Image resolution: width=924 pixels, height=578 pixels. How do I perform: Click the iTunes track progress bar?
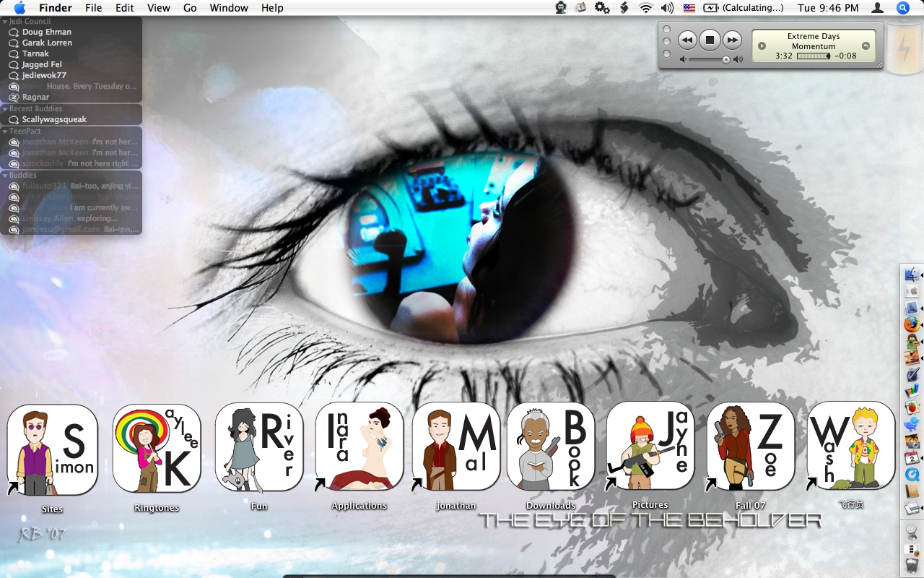(814, 56)
